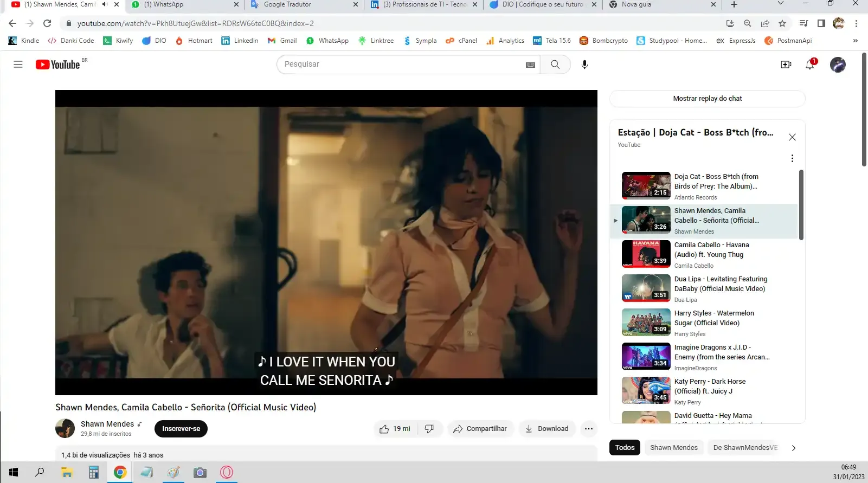Switch to WhatsApp browser tab
Image resolution: width=868 pixels, height=483 pixels.
click(184, 4)
